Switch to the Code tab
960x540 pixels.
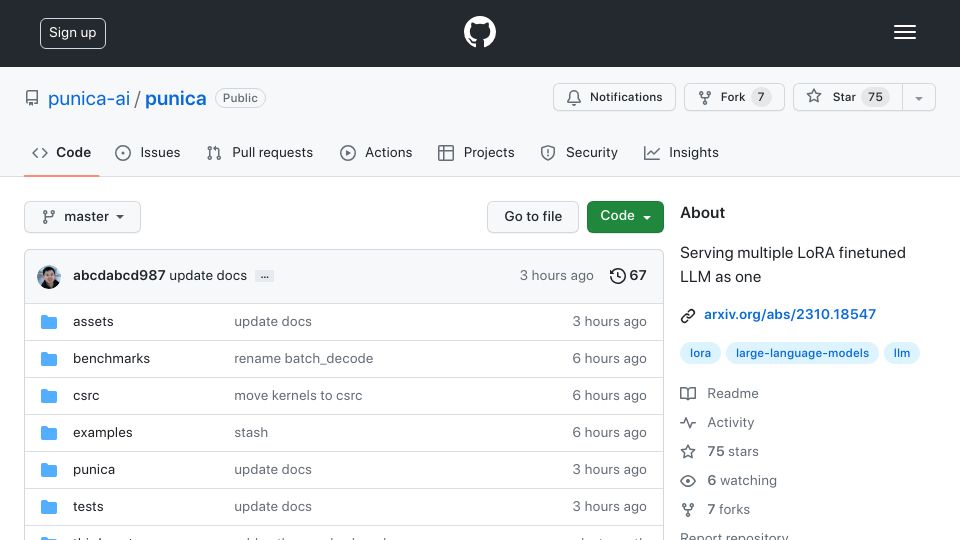click(x=62, y=152)
